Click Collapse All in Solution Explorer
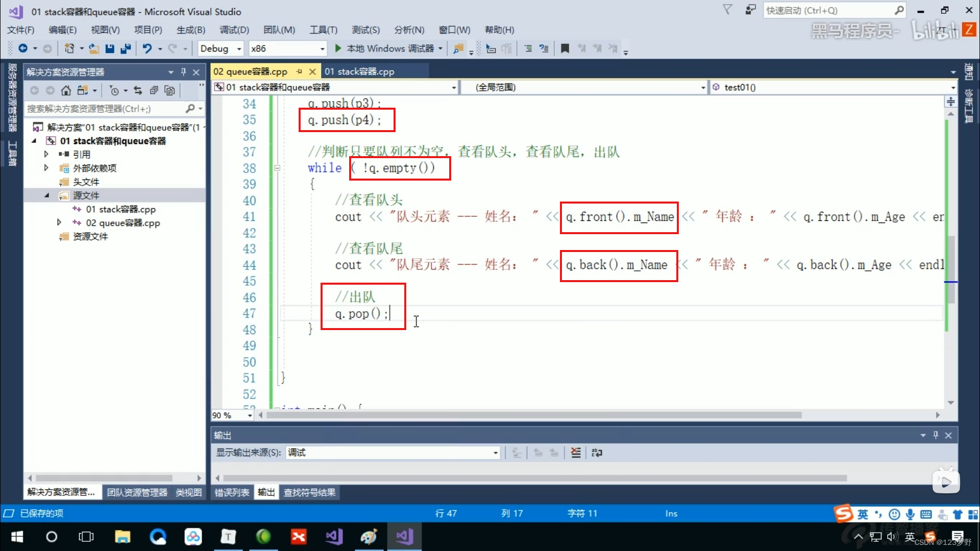This screenshot has width=980, height=551. point(154,91)
